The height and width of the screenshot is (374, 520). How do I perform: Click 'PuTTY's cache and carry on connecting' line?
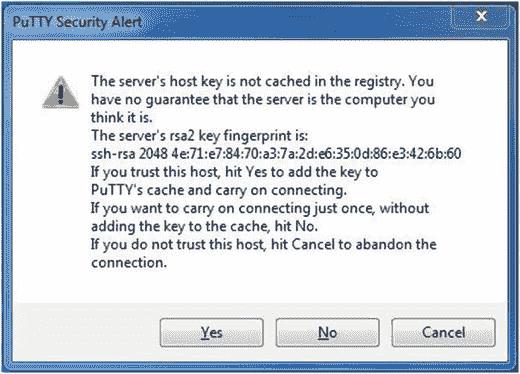tap(219, 190)
